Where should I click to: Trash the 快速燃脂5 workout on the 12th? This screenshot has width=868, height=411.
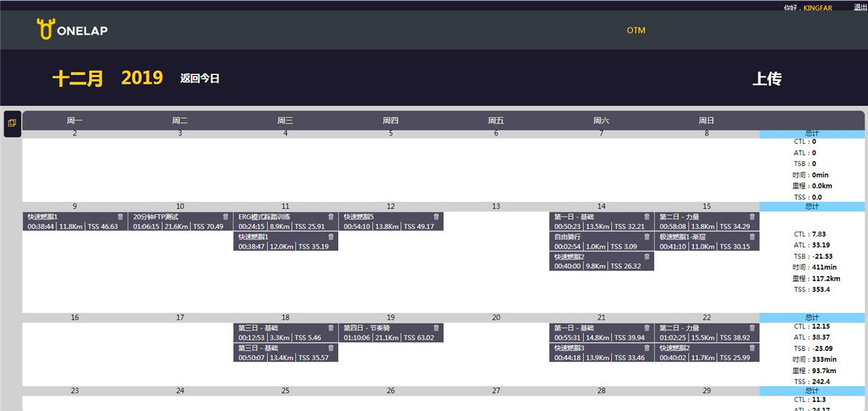coord(436,217)
